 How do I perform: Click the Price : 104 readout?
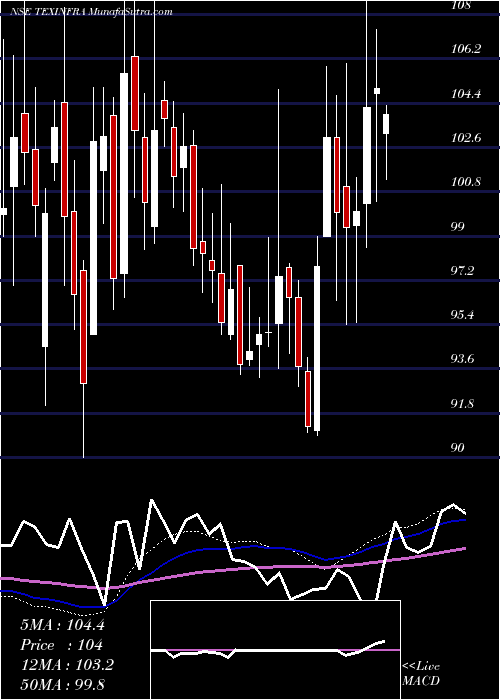click(x=62, y=645)
